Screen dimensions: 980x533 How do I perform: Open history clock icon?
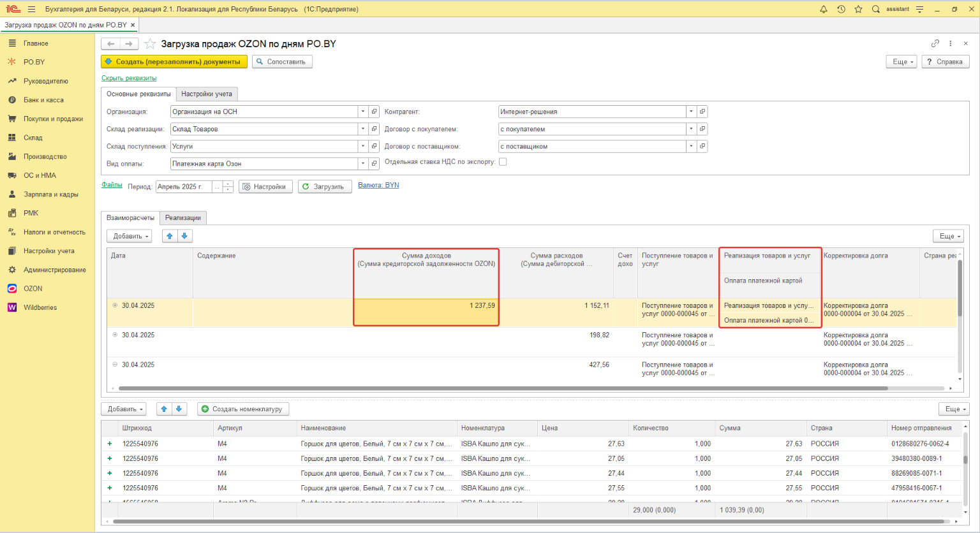tap(841, 9)
